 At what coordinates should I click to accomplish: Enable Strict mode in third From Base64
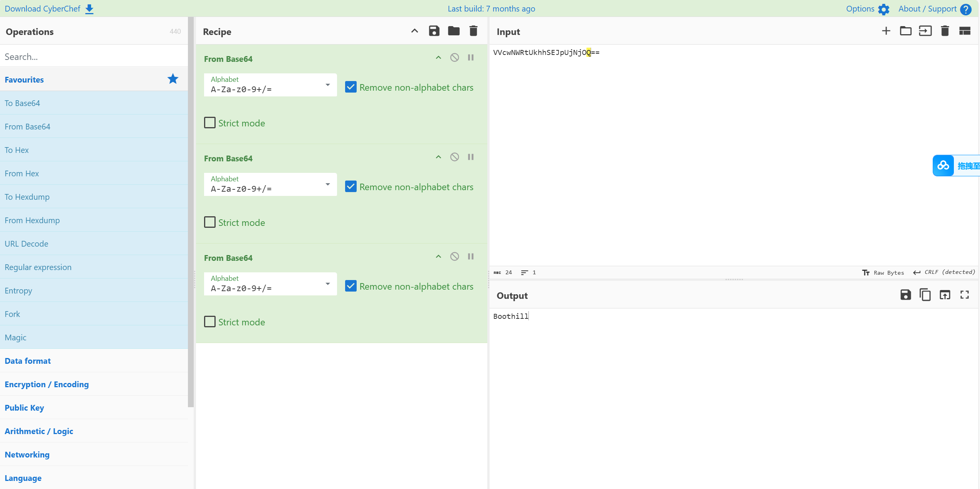click(210, 322)
